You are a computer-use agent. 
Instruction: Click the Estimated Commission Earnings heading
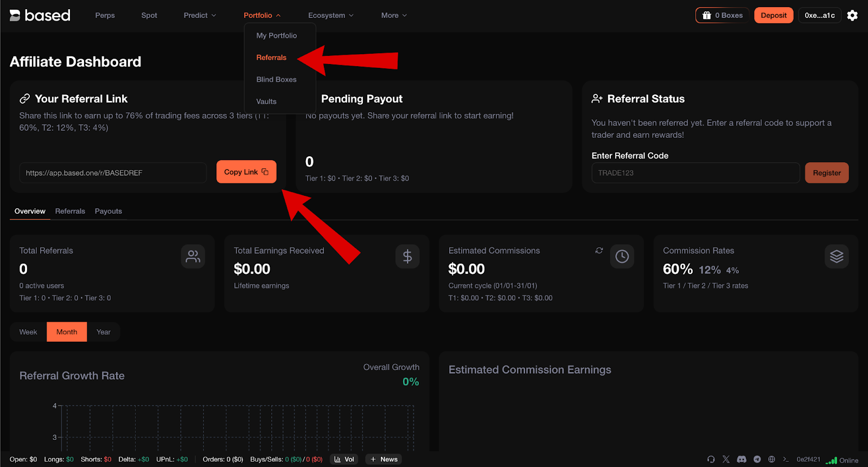pos(530,370)
